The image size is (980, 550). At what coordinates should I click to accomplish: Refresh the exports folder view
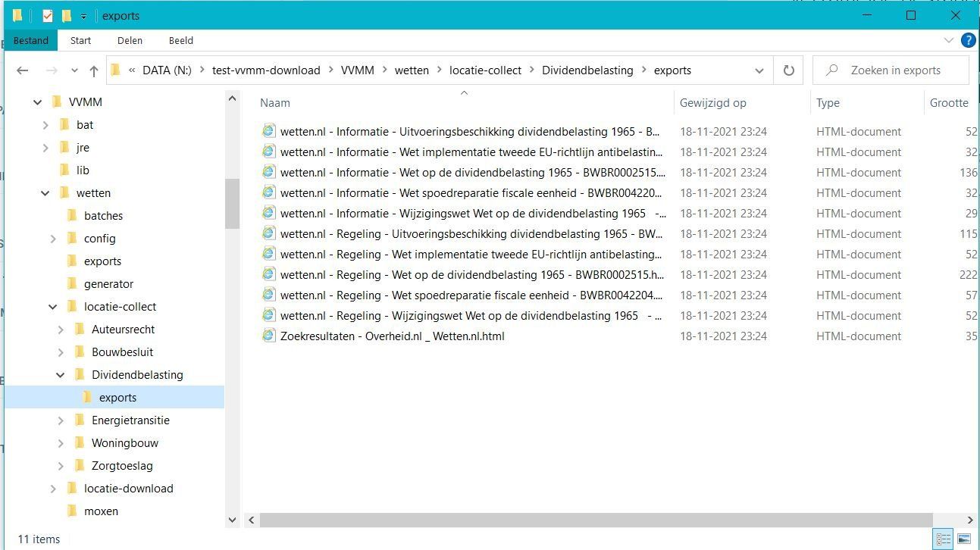tap(789, 70)
